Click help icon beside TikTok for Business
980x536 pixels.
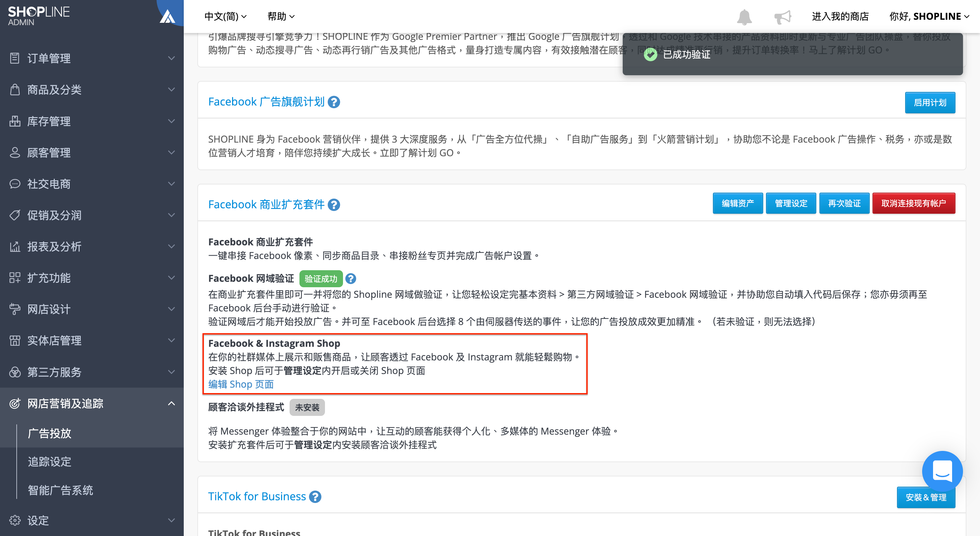315,497
